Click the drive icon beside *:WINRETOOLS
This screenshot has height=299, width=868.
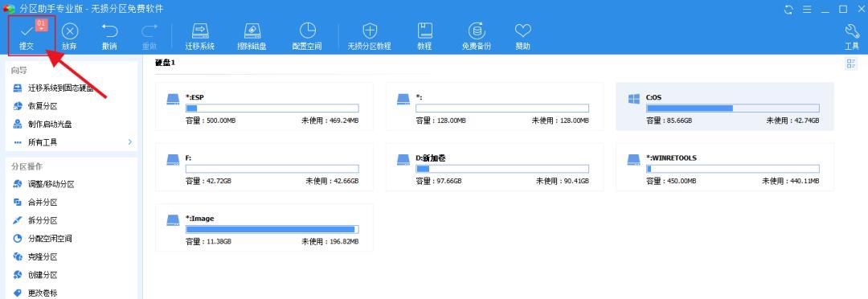[634, 160]
